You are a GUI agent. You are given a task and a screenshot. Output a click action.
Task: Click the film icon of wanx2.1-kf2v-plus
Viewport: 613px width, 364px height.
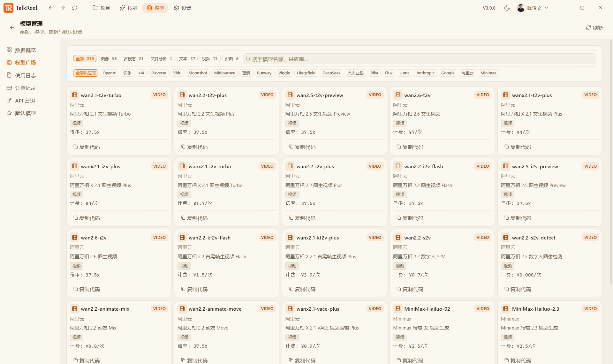click(290, 237)
